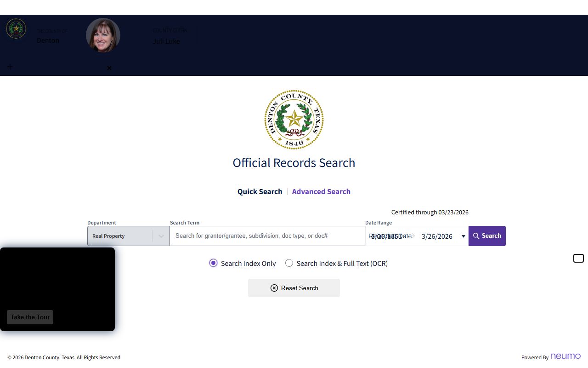The image size is (588, 368).
Task: Switch to Advanced Search tab
Action: (321, 191)
